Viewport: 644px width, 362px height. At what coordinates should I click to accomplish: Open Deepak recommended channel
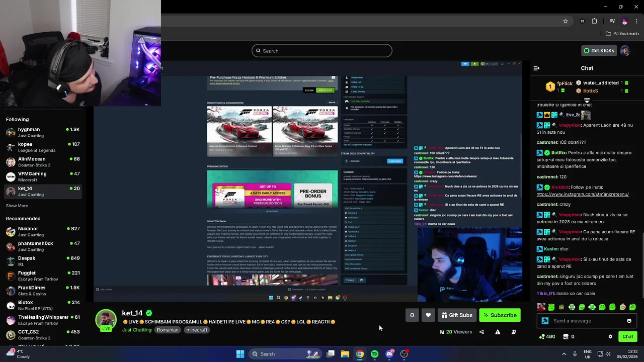(x=43, y=261)
